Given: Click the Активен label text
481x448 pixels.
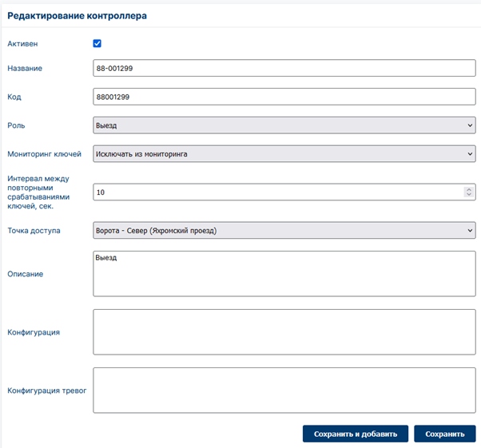Looking at the screenshot, I should tap(22, 44).
